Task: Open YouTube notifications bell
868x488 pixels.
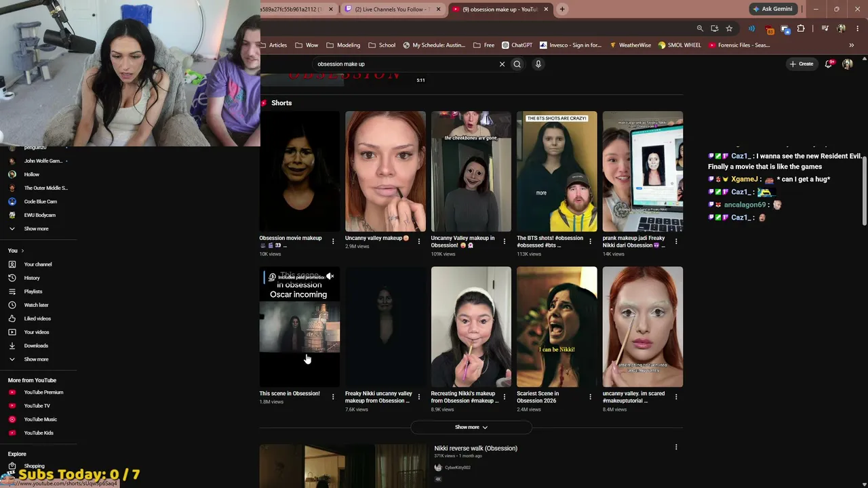Action: click(x=830, y=64)
